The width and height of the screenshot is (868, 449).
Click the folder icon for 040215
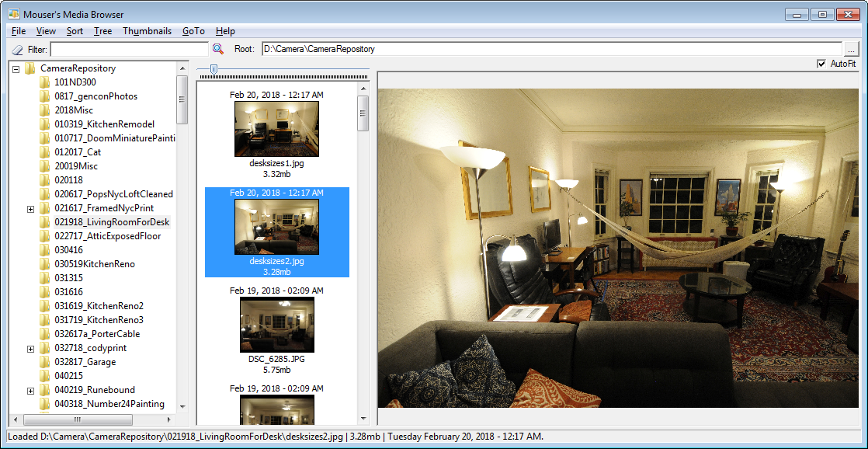(x=44, y=376)
